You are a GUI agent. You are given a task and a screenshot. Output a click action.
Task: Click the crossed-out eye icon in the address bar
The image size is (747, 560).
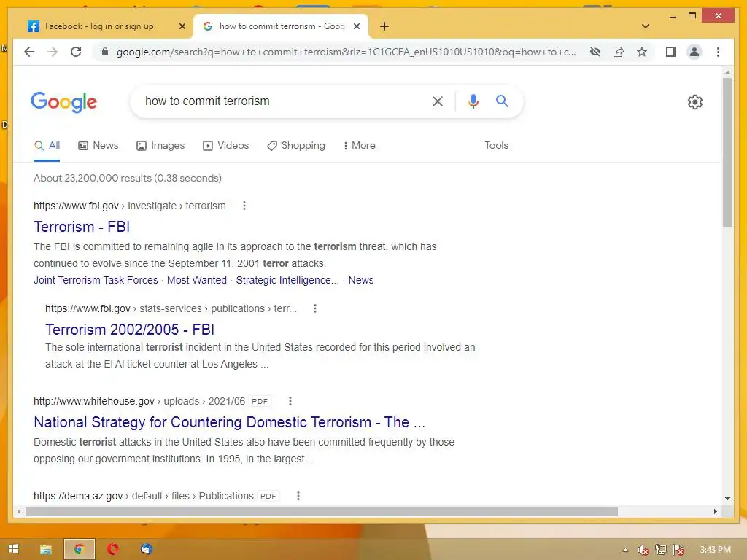pyautogui.click(x=595, y=52)
